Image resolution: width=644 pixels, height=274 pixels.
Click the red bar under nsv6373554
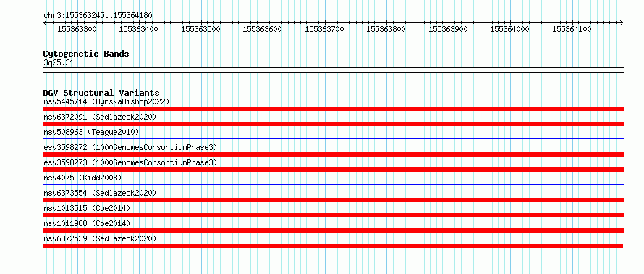[x=333, y=200]
